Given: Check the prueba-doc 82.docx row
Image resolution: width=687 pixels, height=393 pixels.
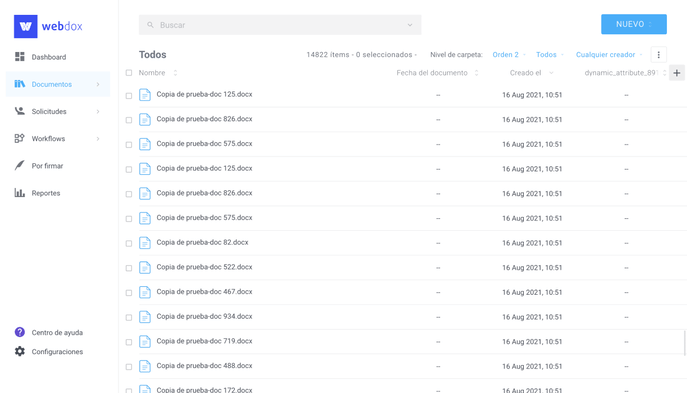Looking at the screenshot, I should point(129,244).
